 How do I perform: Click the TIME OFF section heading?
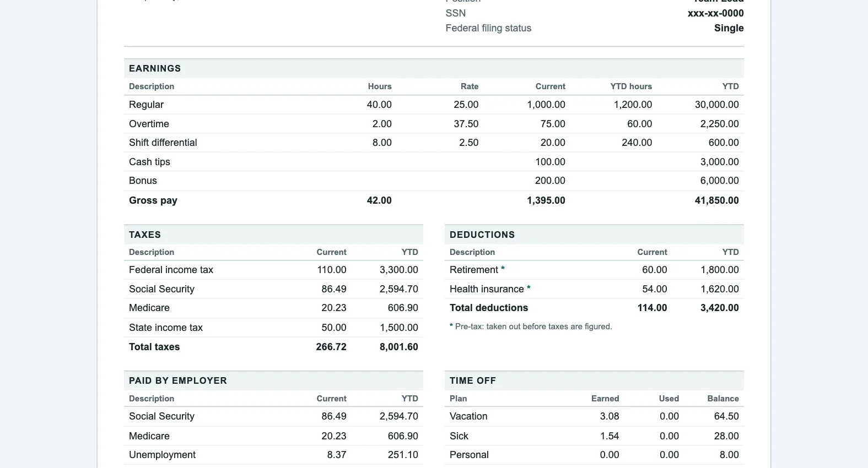pyautogui.click(x=473, y=380)
